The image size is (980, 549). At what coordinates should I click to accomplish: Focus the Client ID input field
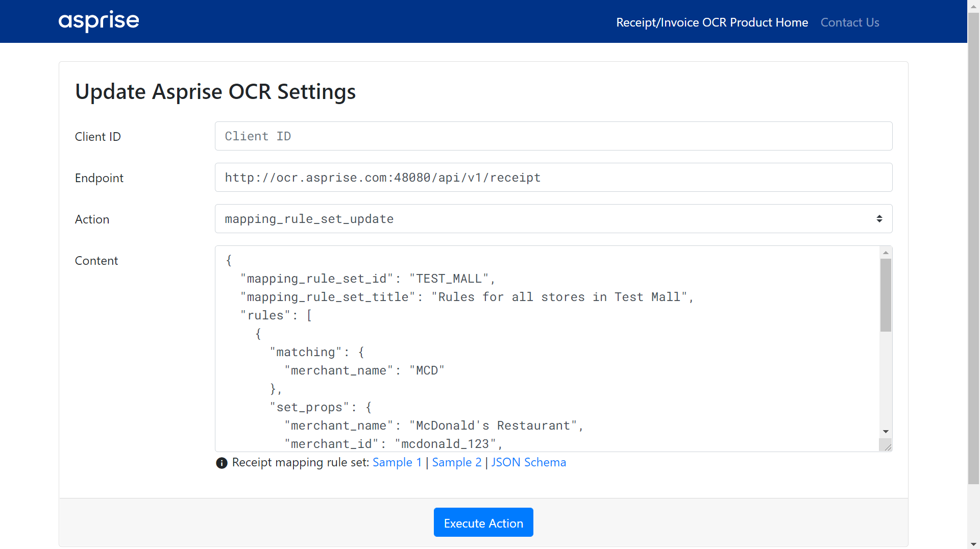pyautogui.click(x=553, y=136)
